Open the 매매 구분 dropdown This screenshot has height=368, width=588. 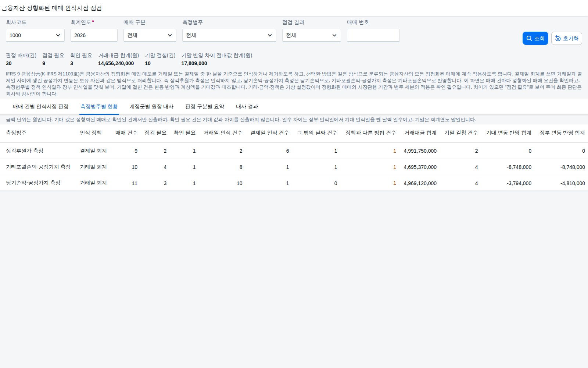click(x=150, y=35)
